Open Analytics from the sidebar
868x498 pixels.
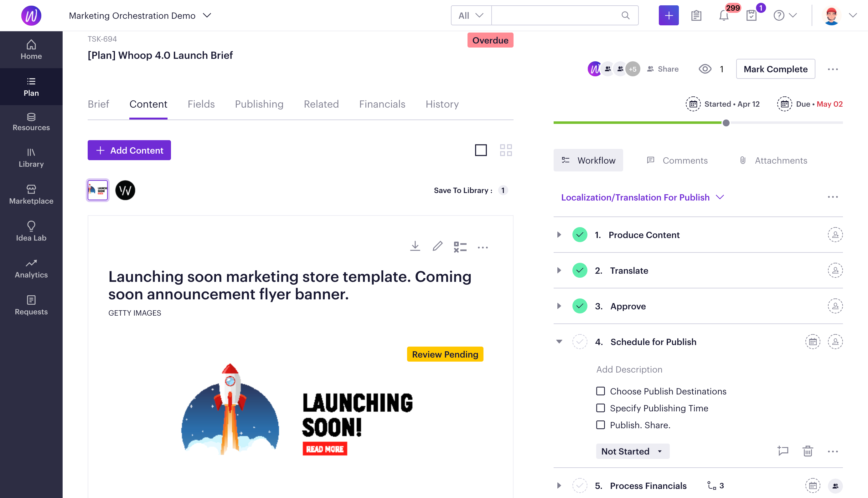click(x=31, y=268)
